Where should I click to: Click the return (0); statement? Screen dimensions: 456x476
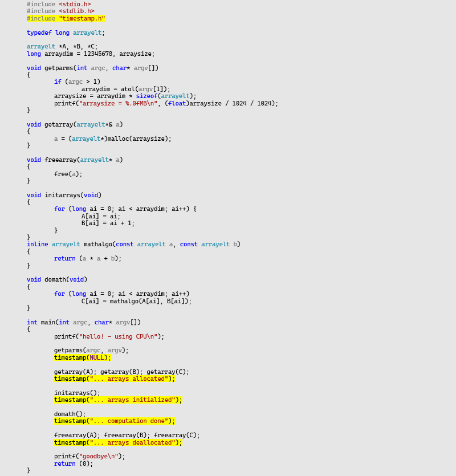pos(74,464)
